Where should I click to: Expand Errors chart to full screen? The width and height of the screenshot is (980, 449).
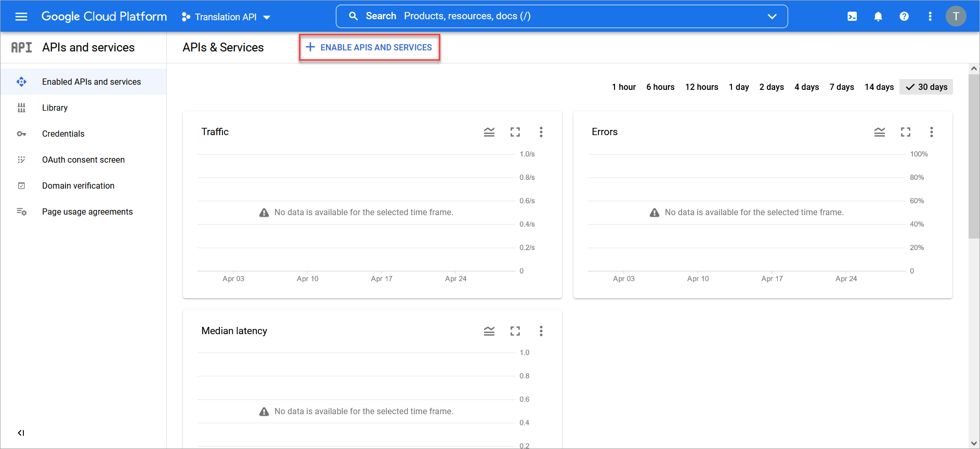906,132
